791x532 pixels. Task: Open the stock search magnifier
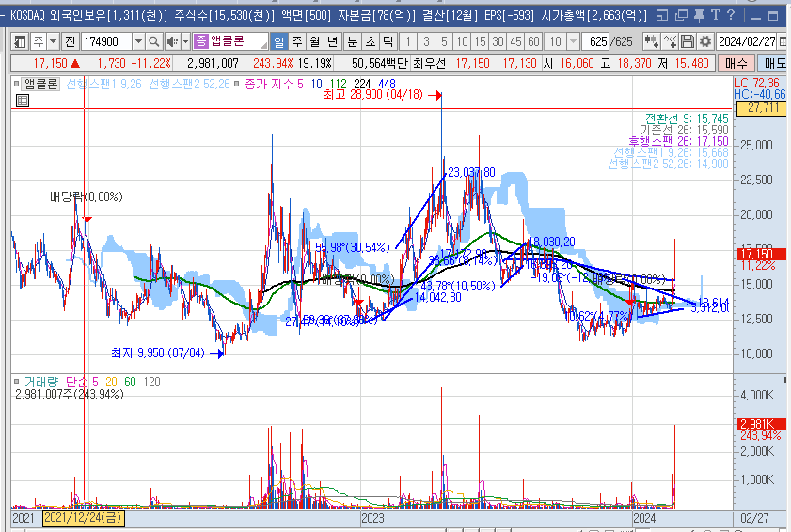pos(154,41)
